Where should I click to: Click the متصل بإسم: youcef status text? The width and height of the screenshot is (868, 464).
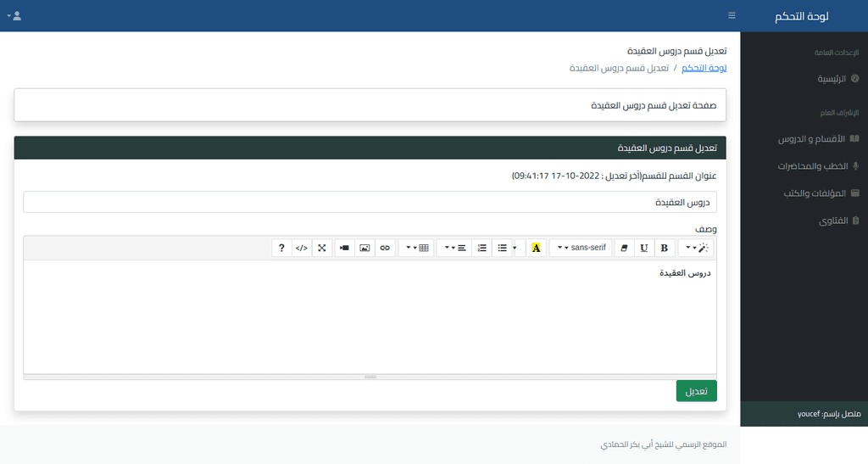[829, 414]
